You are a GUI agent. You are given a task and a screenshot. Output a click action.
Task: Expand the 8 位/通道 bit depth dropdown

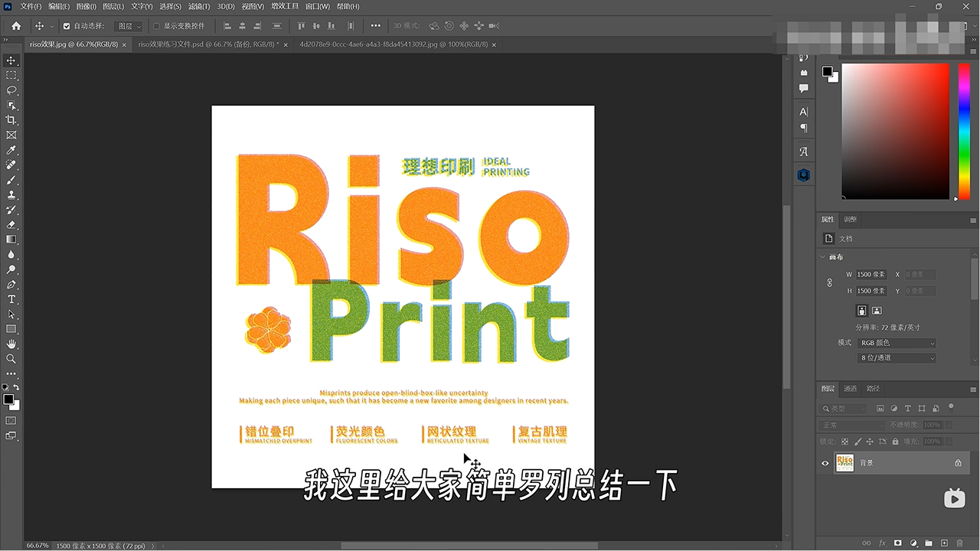pos(897,357)
